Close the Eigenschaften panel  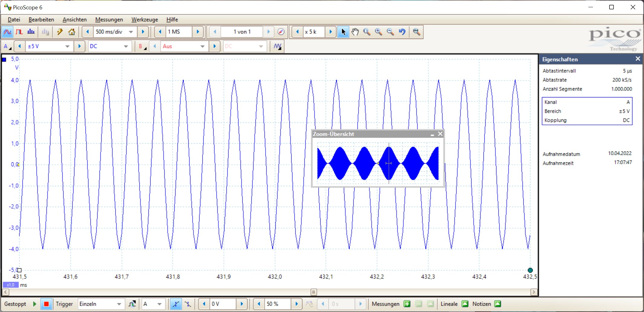pyautogui.click(x=638, y=59)
